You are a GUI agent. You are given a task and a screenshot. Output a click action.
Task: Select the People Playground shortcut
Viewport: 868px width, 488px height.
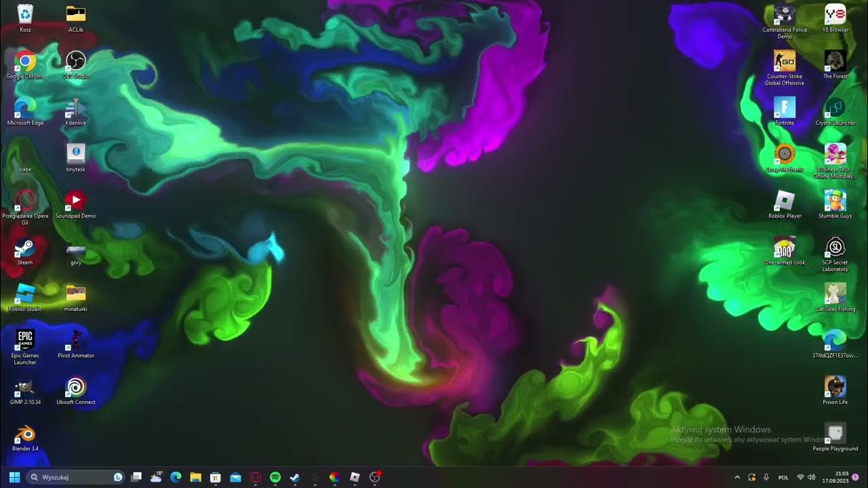click(835, 437)
